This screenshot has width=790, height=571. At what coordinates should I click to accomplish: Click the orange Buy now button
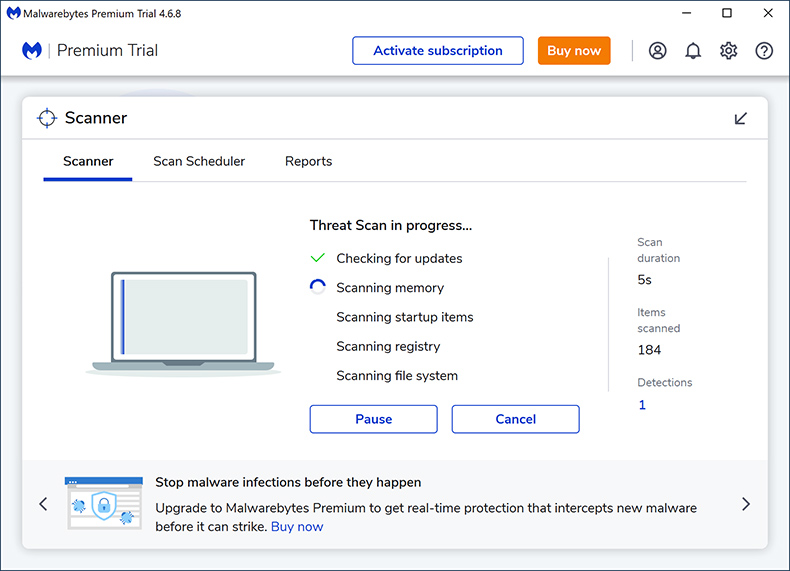(x=574, y=51)
